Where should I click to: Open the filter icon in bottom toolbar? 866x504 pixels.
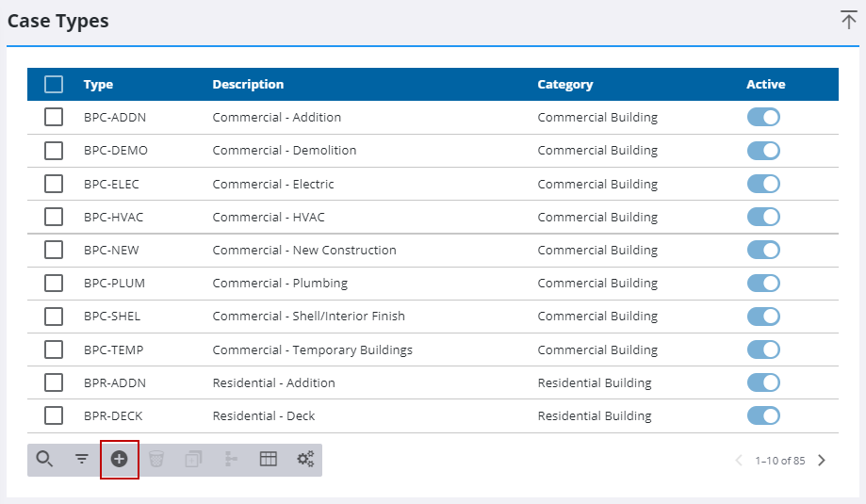pos(82,460)
